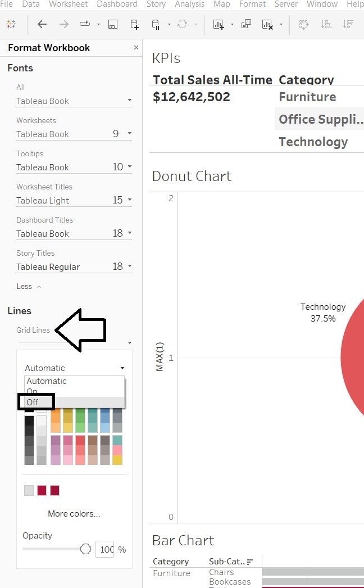Open the File menu
Image resolution: width=364 pixels, height=588 pixels.
(x=6, y=4)
